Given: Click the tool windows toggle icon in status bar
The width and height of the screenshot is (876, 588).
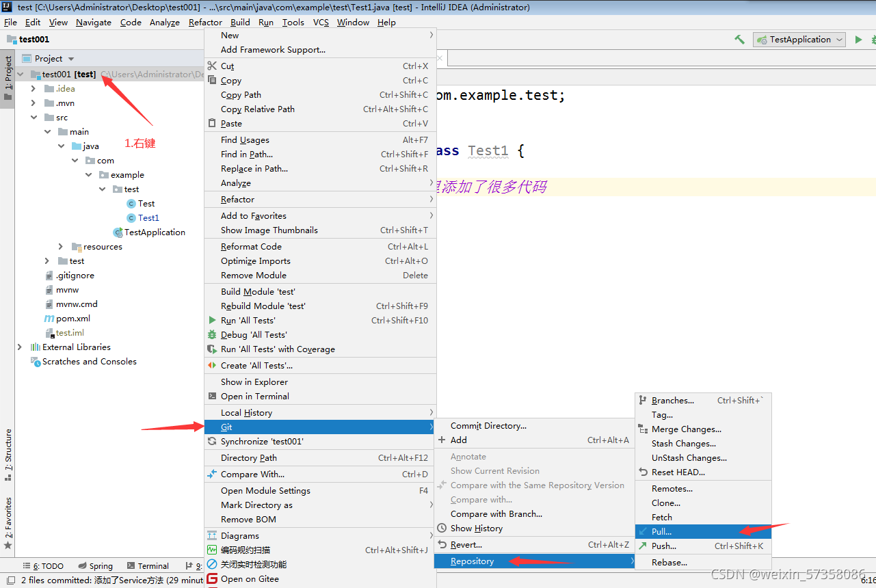Looking at the screenshot, I should [x=10, y=580].
